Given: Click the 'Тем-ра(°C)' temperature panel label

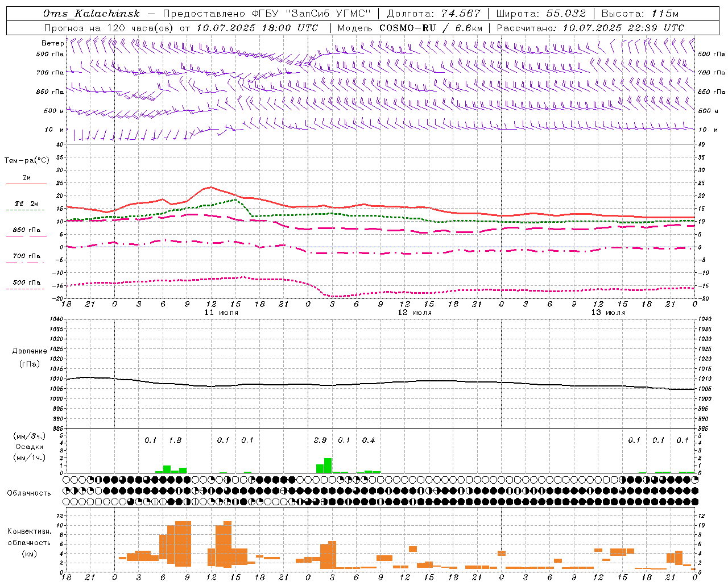Looking at the screenshot, I should (27, 161).
